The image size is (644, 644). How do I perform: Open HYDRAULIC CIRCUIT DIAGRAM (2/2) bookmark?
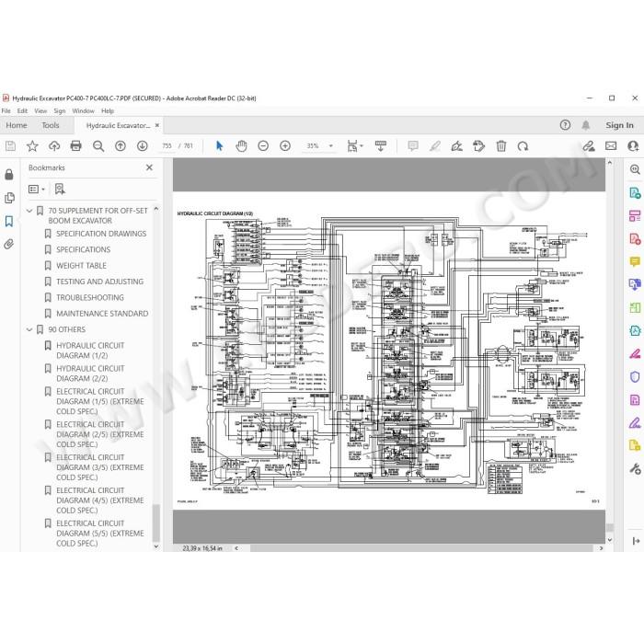[90, 374]
